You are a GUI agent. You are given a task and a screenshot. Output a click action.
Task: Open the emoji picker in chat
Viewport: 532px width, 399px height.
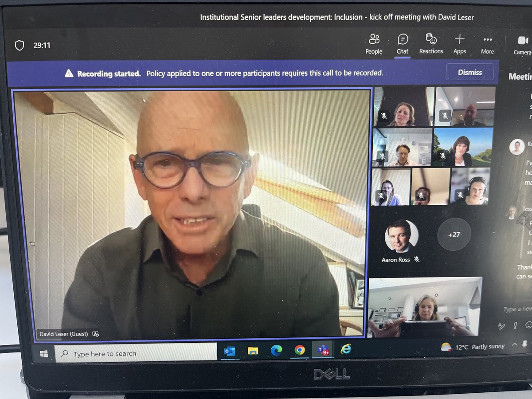[x=528, y=325]
